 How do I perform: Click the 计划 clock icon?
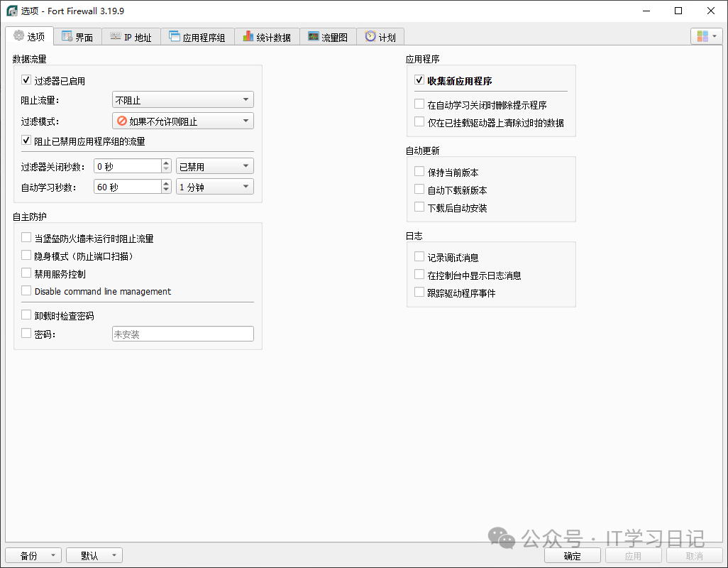pos(370,37)
